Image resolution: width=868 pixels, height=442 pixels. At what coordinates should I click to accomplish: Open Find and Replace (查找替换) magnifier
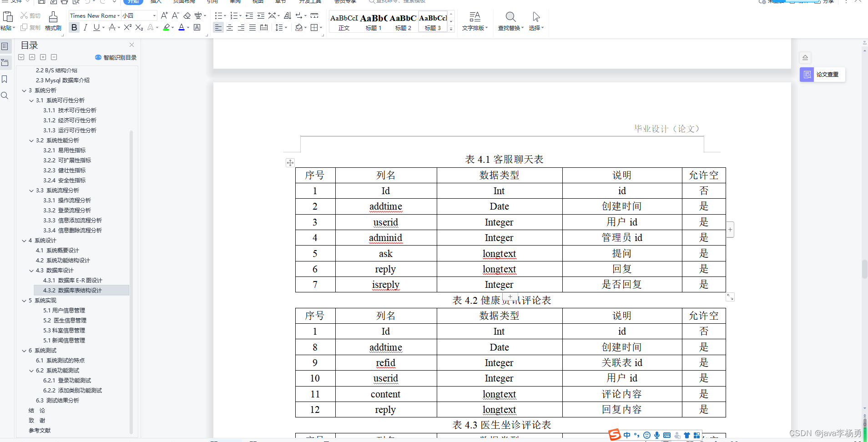pos(511,21)
